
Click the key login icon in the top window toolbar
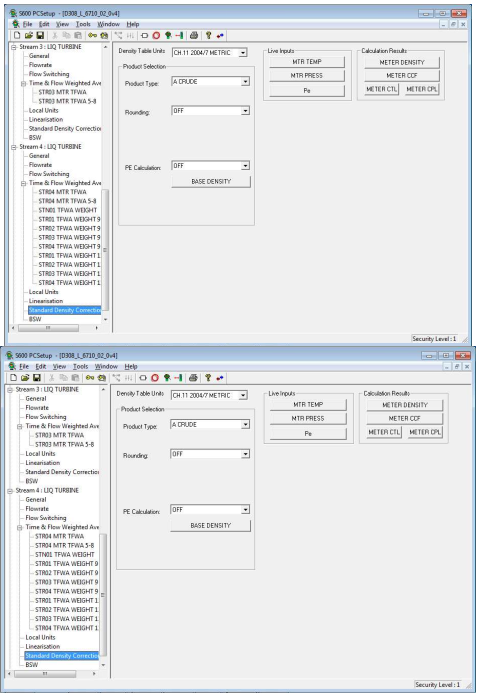tap(93, 35)
